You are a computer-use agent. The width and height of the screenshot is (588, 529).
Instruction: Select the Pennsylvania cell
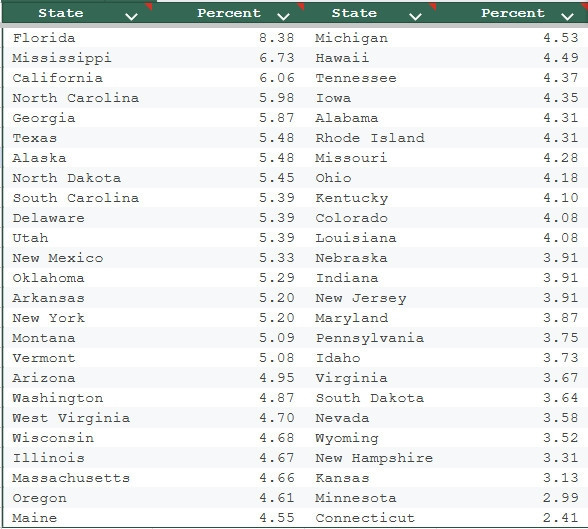tap(371, 338)
